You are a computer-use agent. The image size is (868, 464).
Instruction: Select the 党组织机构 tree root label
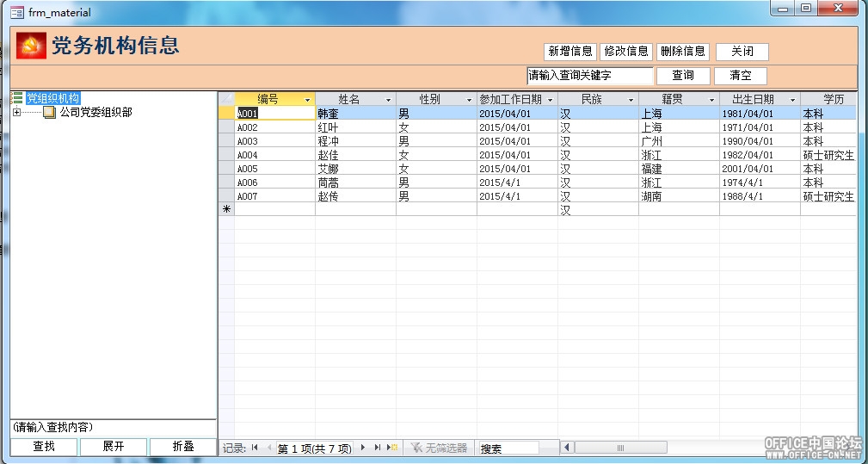(x=53, y=98)
